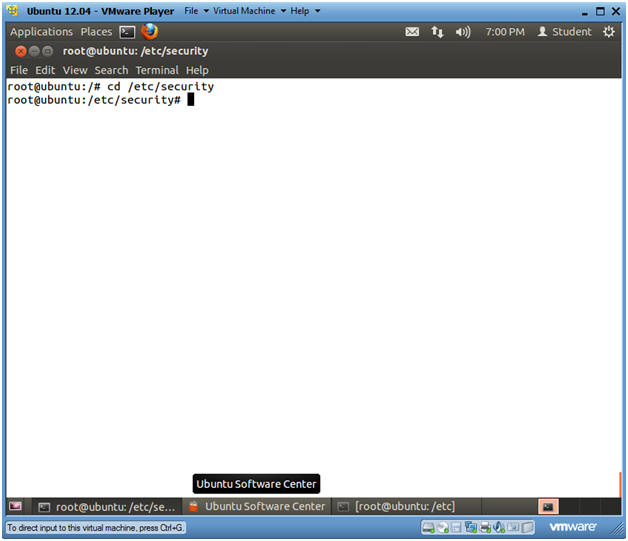Viewport: 628px width, 541px height.
Task: Open the Student user menu
Action: point(564,32)
